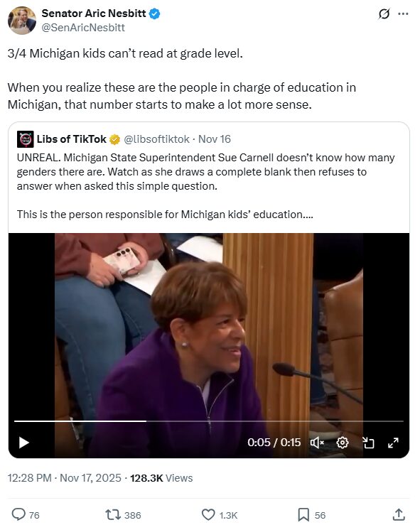
Task: Play the video with the play button
Action: click(23, 443)
